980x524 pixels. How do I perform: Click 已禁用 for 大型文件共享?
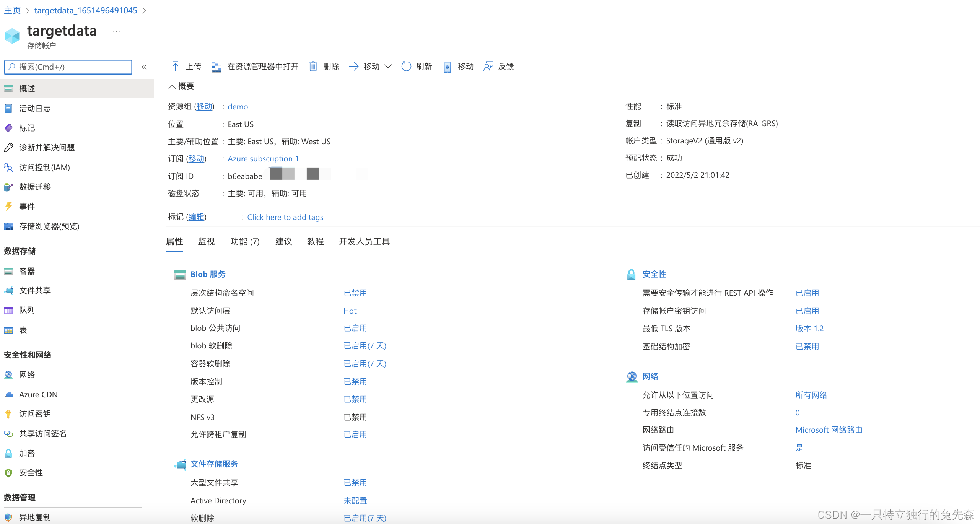coord(355,483)
